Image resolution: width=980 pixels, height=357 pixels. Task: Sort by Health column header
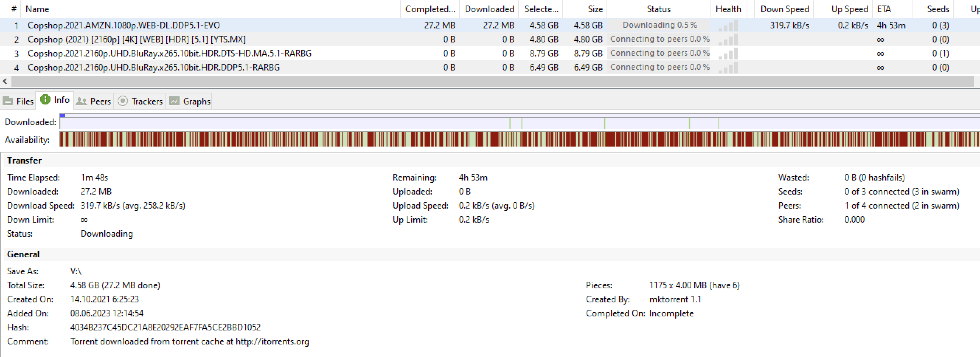pyautogui.click(x=728, y=9)
